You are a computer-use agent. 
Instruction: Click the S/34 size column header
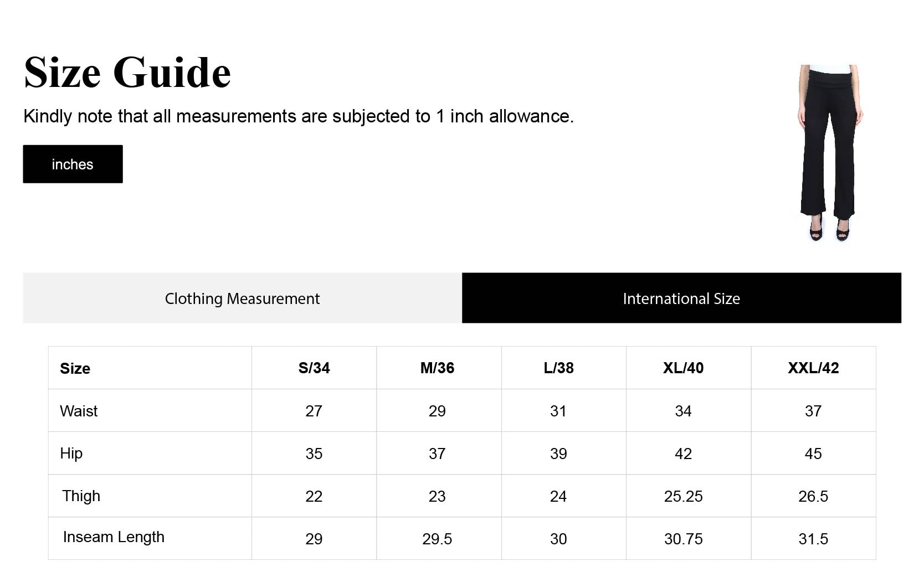[314, 368]
